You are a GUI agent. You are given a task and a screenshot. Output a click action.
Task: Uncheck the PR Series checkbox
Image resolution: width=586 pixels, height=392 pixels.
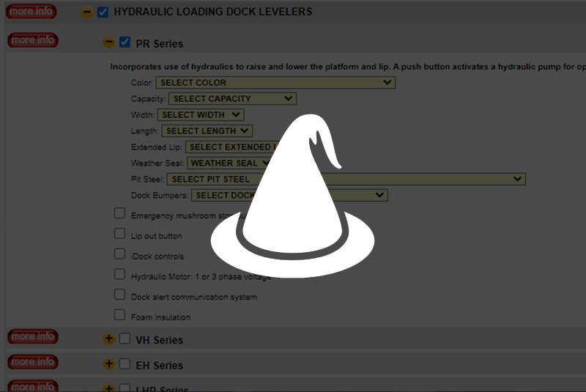(x=125, y=42)
